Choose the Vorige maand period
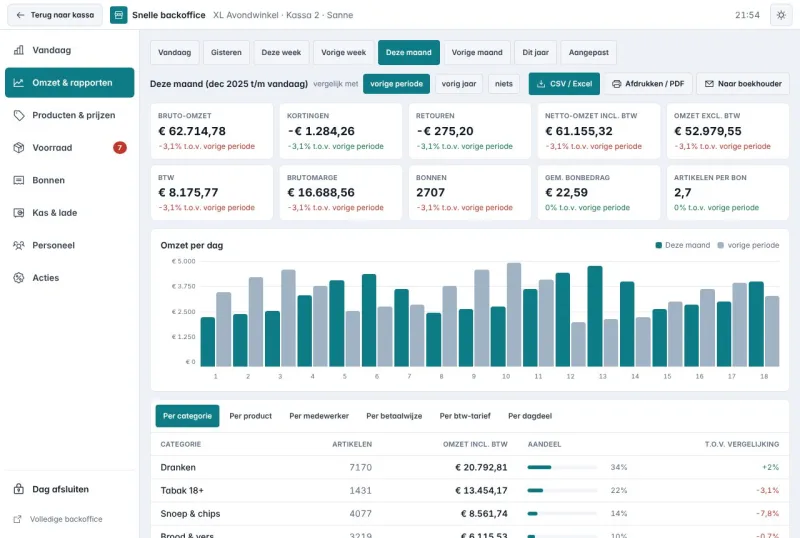 pyautogui.click(x=477, y=53)
